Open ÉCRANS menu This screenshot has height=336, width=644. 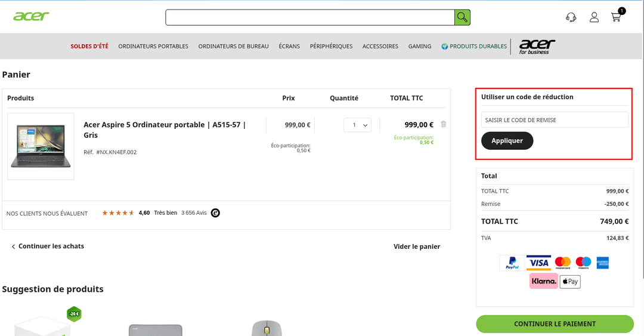289,47
